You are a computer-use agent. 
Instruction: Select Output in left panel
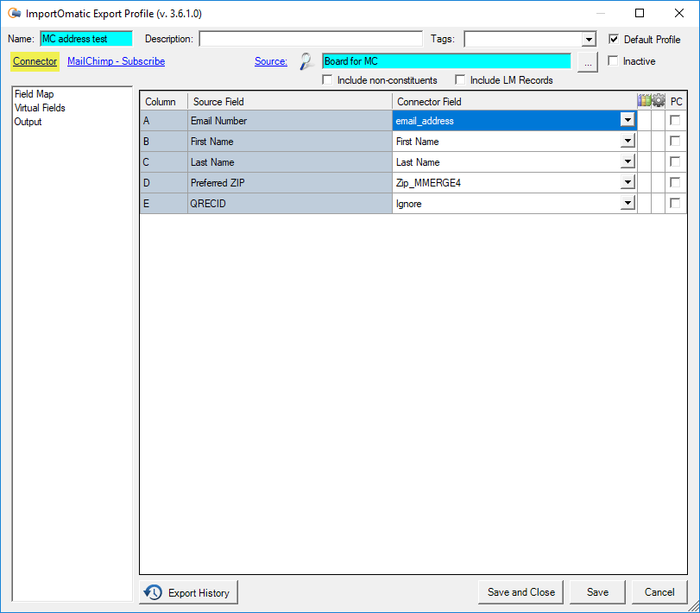click(x=28, y=122)
